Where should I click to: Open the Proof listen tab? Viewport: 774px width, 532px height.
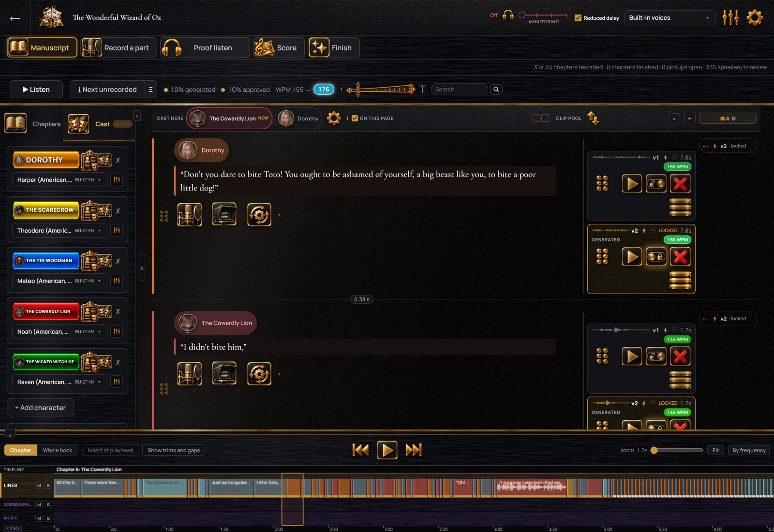205,47
